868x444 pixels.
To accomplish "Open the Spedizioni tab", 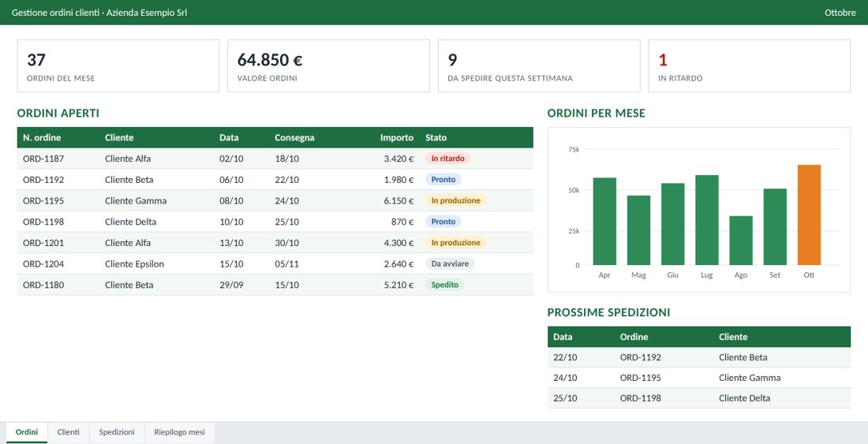I will pos(117,432).
